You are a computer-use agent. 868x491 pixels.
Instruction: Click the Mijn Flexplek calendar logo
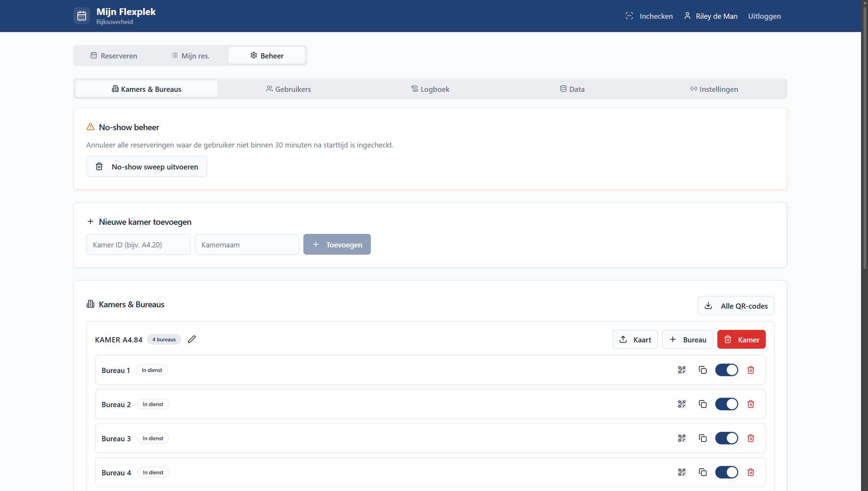(x=82, y=16)
